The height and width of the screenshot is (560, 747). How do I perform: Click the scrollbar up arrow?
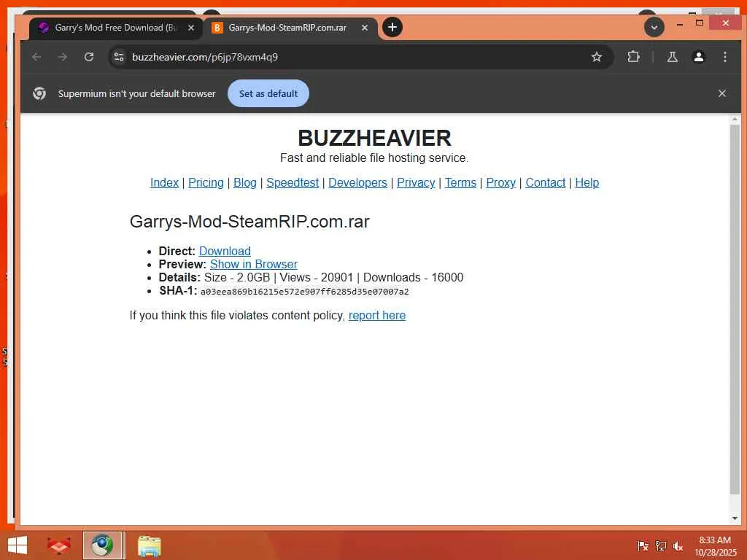click(x=734, y=119)
